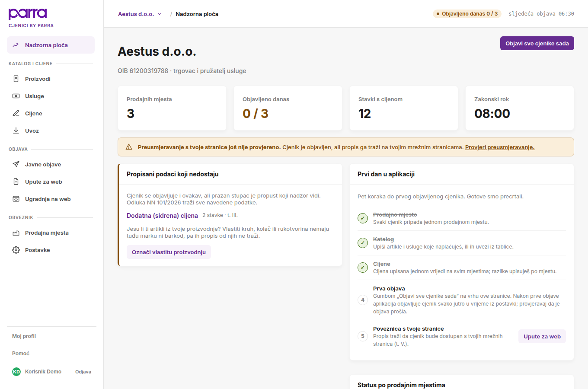
Task: Click the embed icon for Ugradnja na web
Action: pyautogui.click(x=16, y=199)
